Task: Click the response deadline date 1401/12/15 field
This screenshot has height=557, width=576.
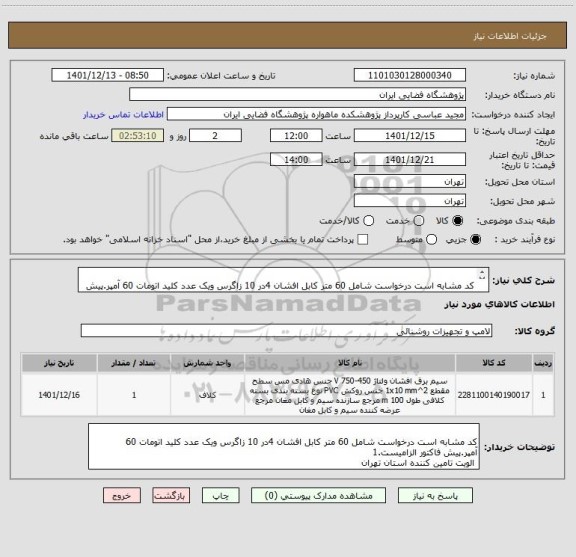Action: pos(410,136)
